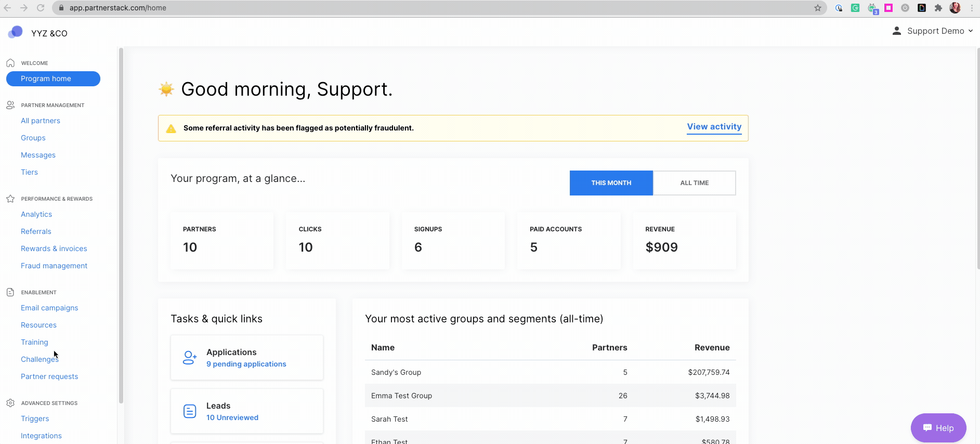Go to Rewards & invoices
Screen dimensions: 980x444
[54, 249]
